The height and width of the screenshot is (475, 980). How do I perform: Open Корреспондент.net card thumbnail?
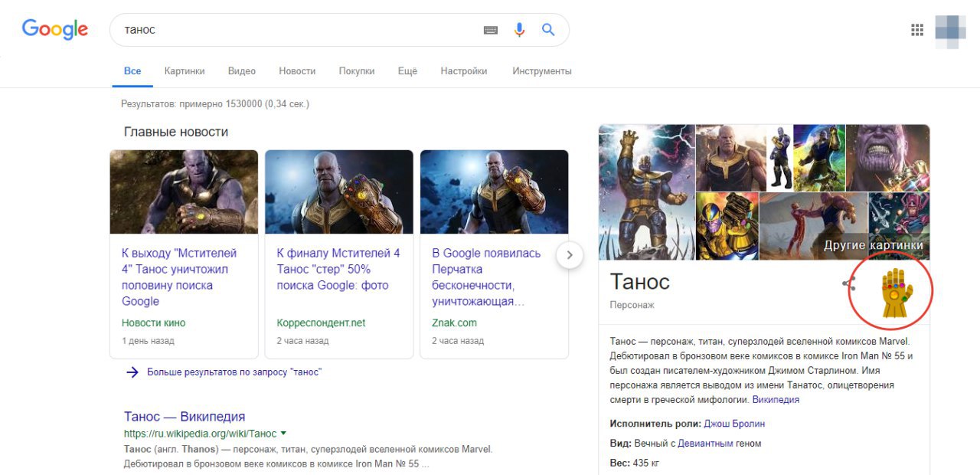coord(339,192)
